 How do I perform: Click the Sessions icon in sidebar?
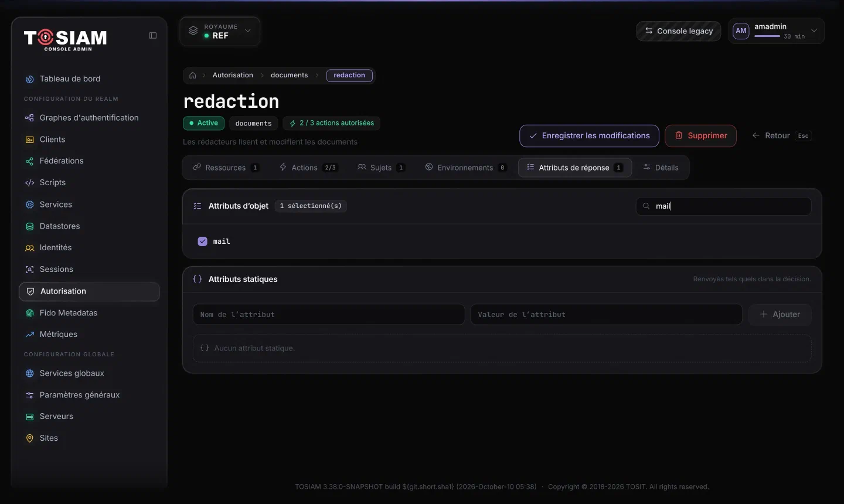(x=30, y=270)
